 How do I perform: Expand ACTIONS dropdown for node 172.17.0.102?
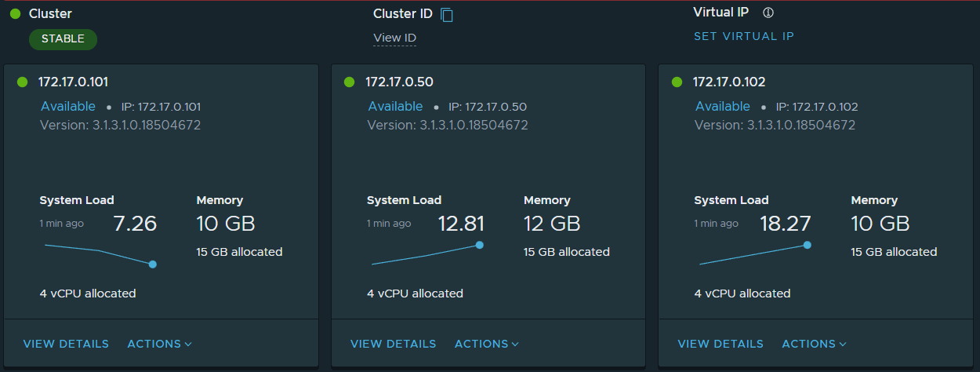(815, 344)
